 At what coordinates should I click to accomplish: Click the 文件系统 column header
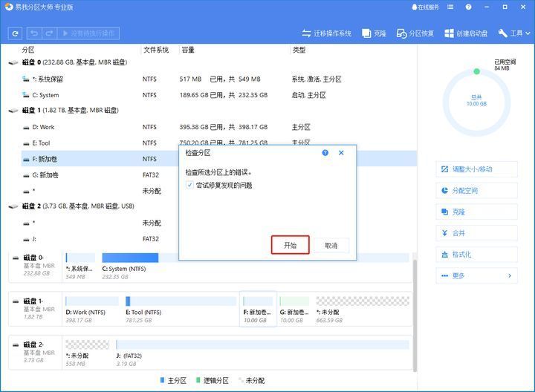[x=156, y=50]
